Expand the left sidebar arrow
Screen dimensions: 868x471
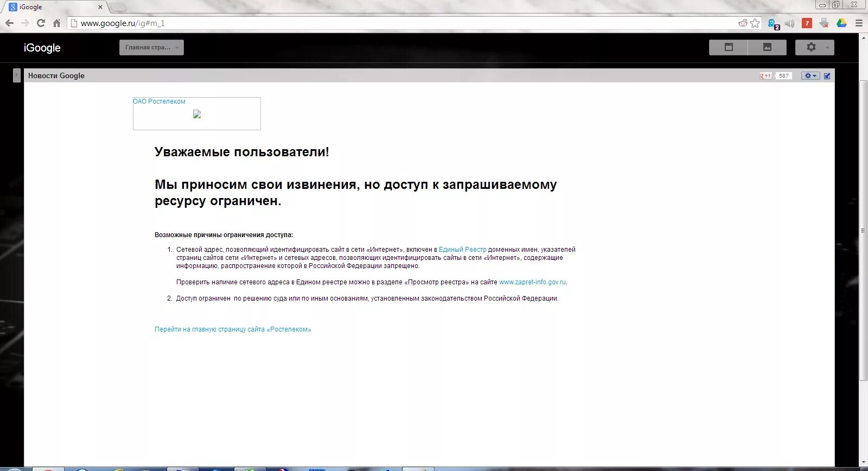click(17, 75)
